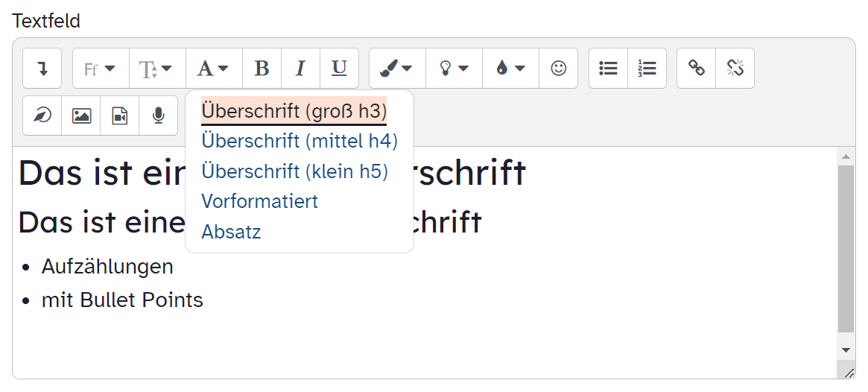This screenshot has width=868, height=392.
Task: Open the droplet color picker dropdown
Action: coord(510,69)
